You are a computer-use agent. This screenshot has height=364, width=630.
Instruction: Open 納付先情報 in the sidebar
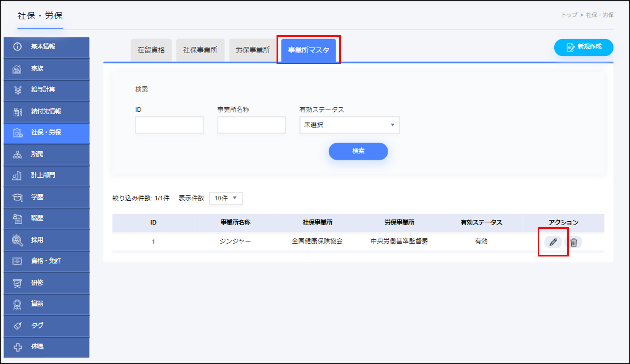pyautogui.click(x=46, y=111)
